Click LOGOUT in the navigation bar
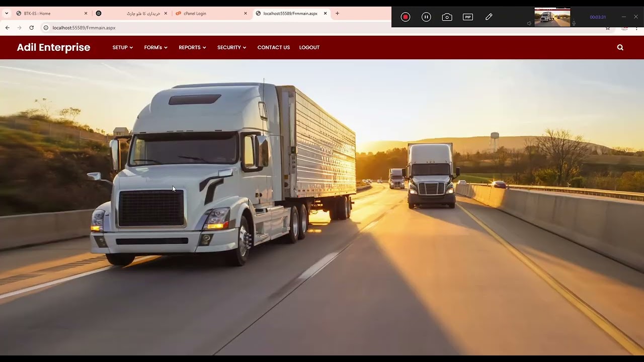Viewport: 644px width, 362px height. pyautogui.click(x=309, y=47)
